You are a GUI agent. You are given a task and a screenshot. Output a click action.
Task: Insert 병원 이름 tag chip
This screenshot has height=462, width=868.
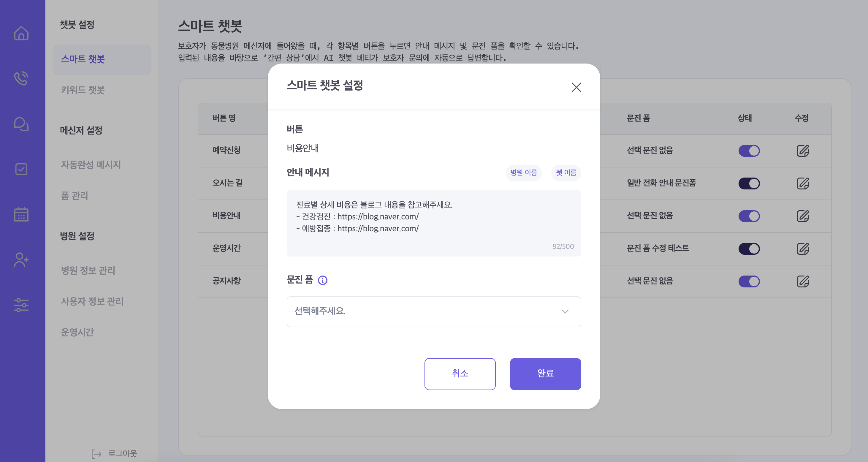523,173
